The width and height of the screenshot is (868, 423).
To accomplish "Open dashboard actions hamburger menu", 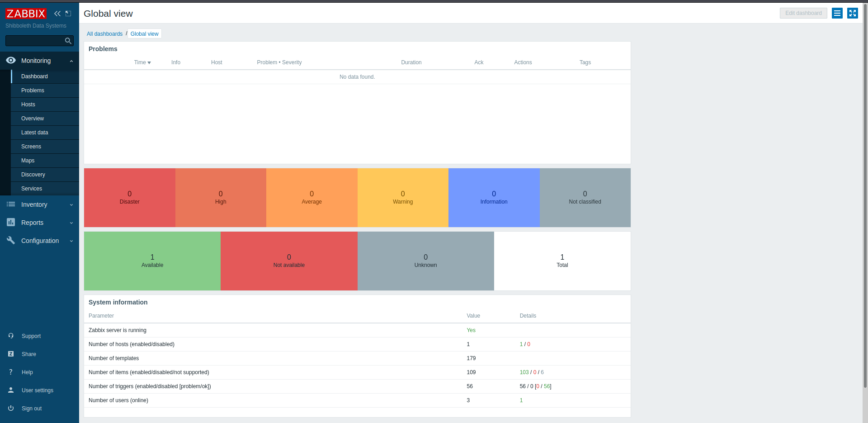I will click(837, 13).
